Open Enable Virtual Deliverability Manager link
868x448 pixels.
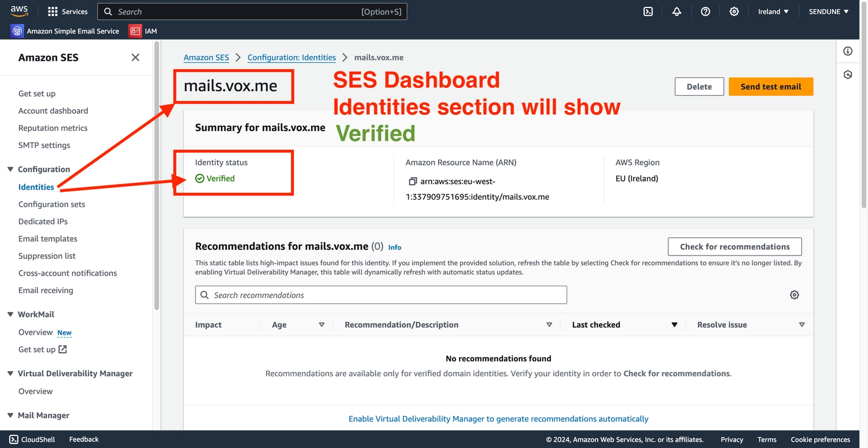498,419
